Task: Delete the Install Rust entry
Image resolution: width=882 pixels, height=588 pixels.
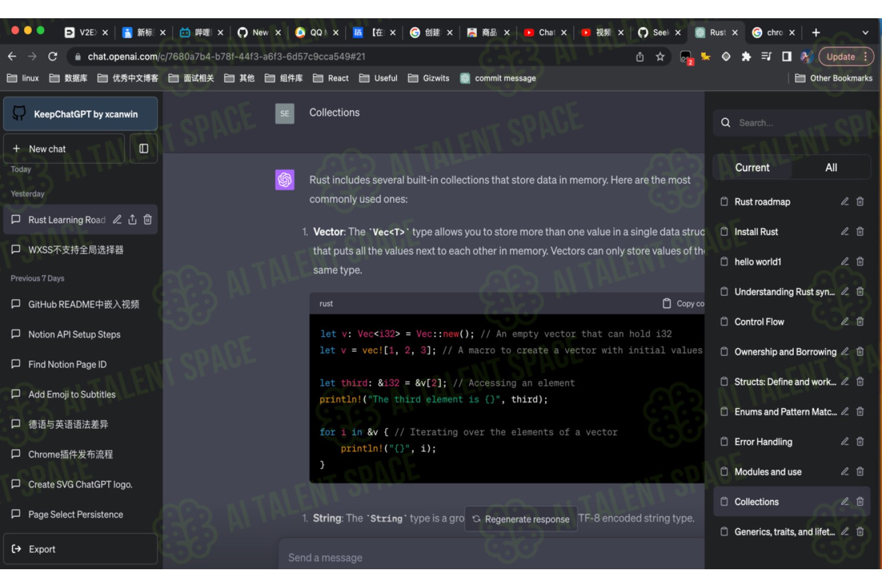Action: coord(860,232)
